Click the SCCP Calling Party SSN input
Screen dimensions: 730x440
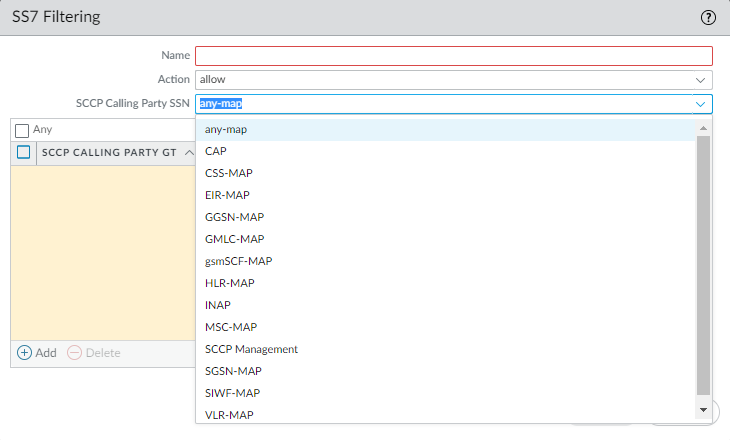pos(440,104)
